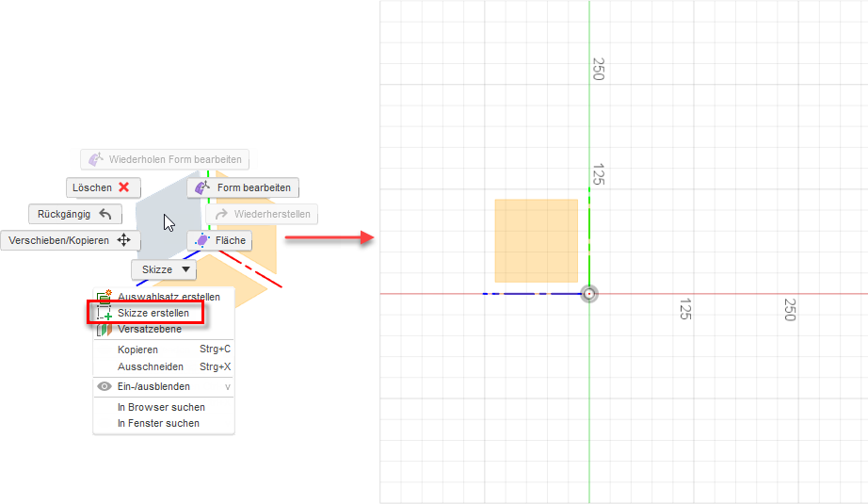The image size is (868, 504).
Task: Click the Wiederherstellen button label
Action: (272, 215)
